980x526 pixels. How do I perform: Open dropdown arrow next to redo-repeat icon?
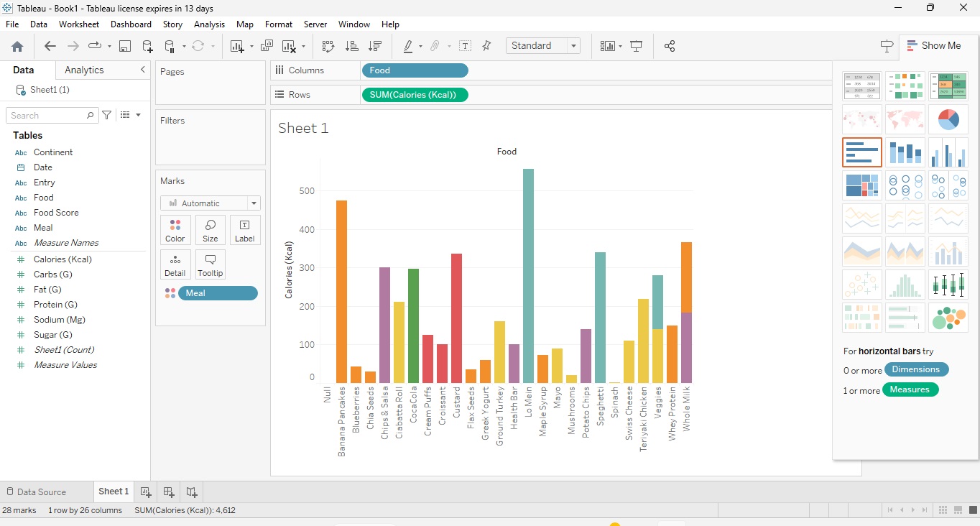tap(109, 47)
